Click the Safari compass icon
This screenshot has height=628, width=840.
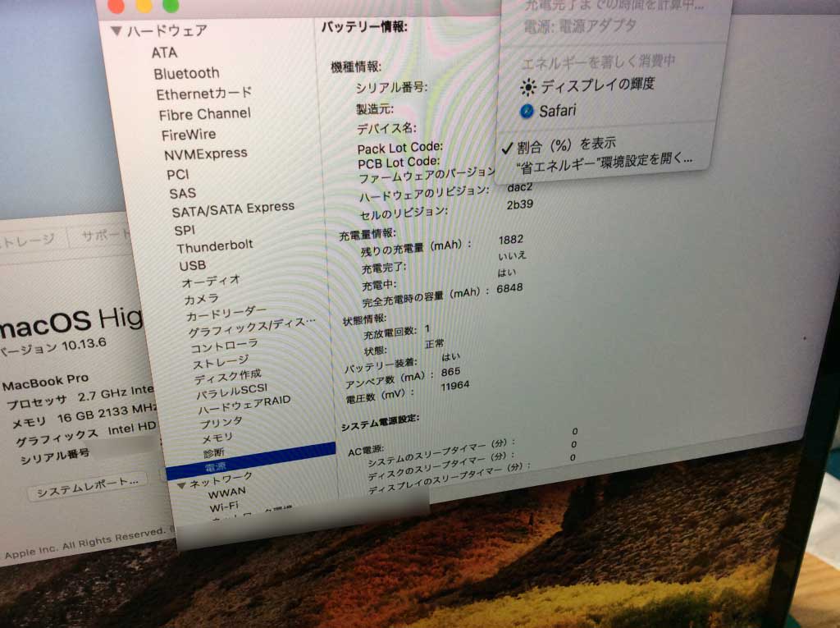pyautogui.click(x=527, y=111)
